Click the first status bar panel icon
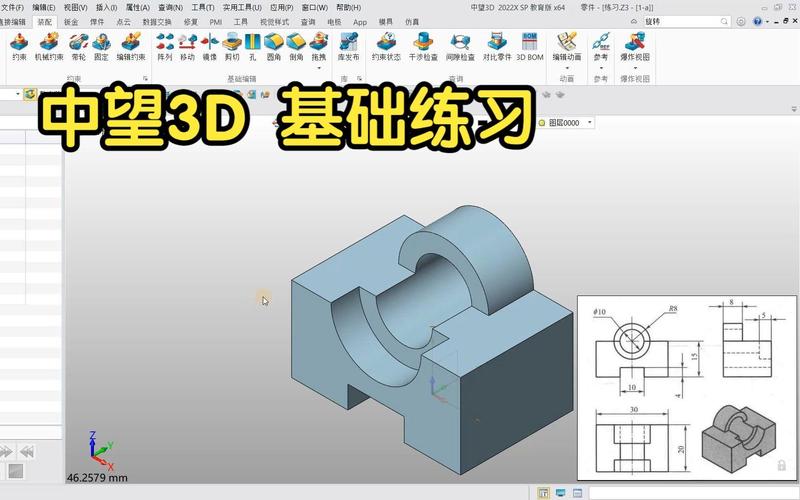The height and width of the screenshot is (500, 800). pos(543,493)
